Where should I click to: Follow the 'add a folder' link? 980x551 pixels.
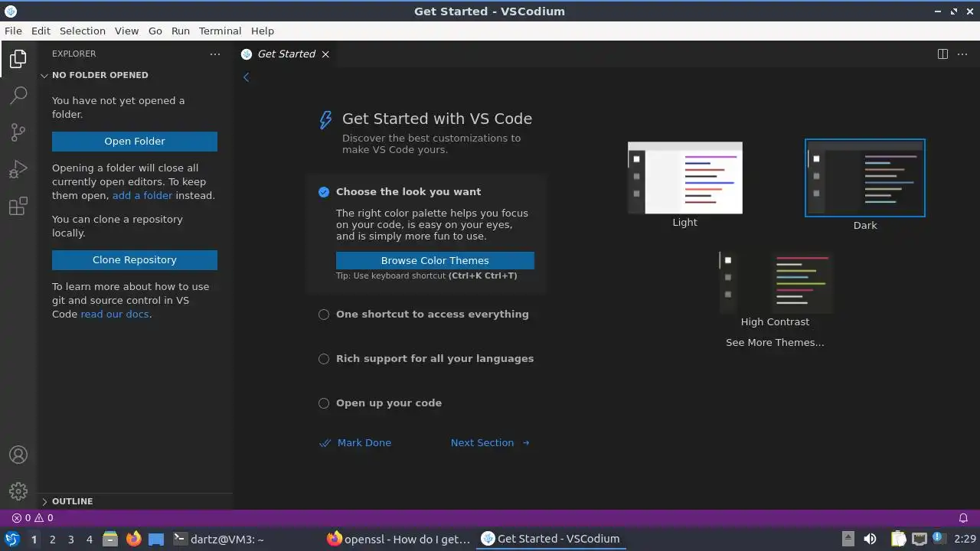(142, 196)
